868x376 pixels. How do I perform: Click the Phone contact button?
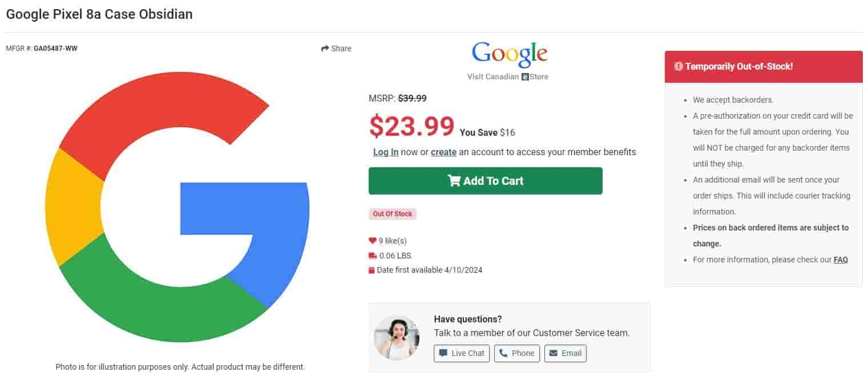pos(516,353)
